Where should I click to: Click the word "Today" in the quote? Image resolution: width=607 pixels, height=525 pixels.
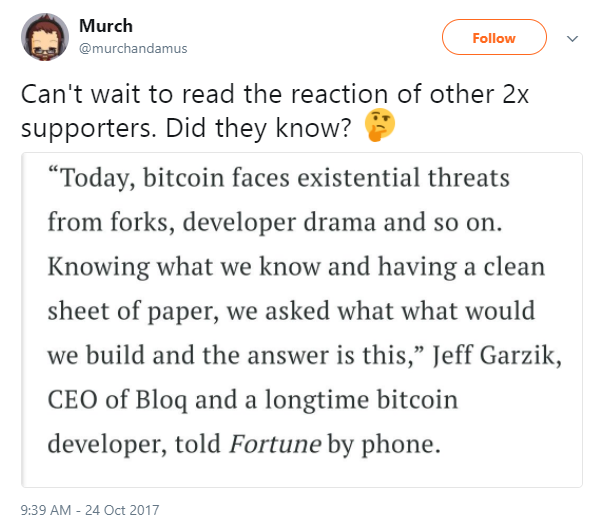click(99, 180)
